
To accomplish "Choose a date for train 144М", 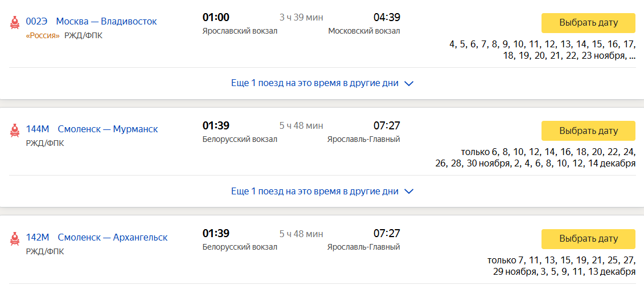I will click(x=588, y=131).
